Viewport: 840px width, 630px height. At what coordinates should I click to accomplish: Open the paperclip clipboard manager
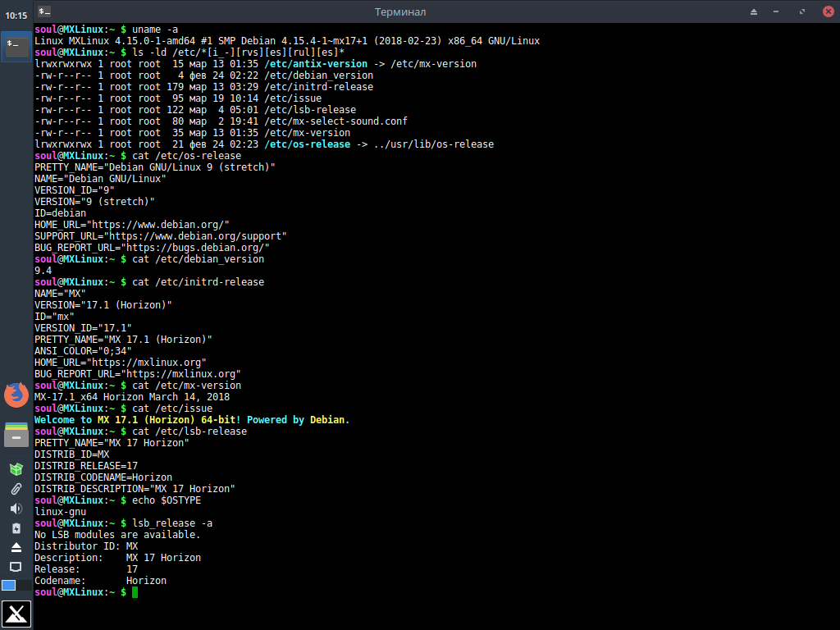[x=16, y=489]
